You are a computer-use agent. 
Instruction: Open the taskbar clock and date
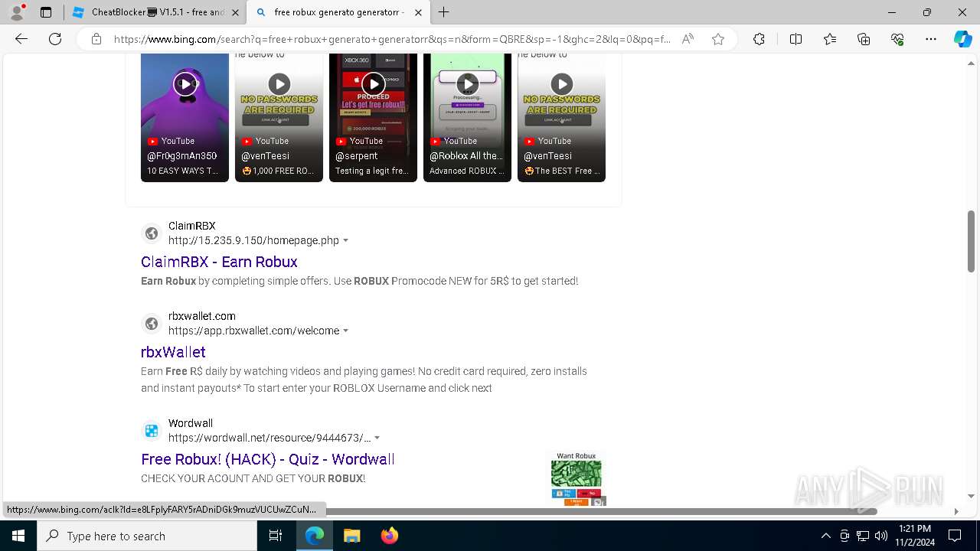tap(914, 536)
